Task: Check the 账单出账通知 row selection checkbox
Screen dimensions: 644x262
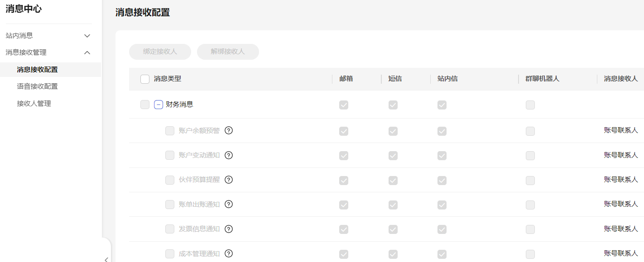Action: [170, 205]
